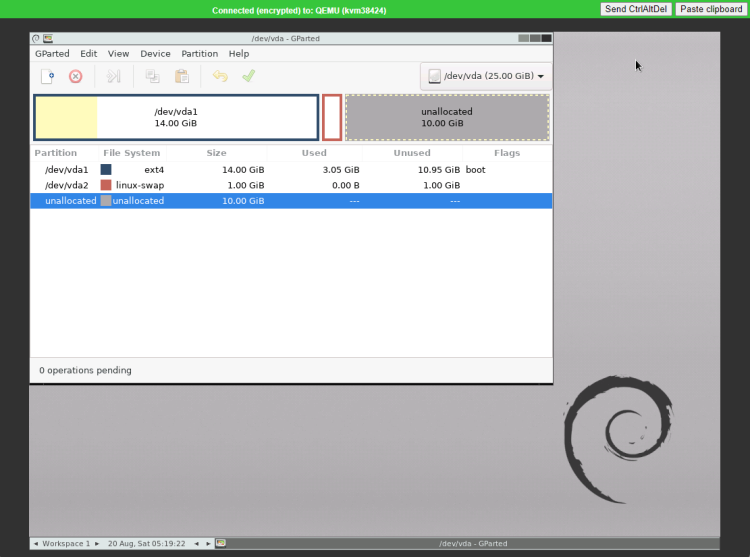Click the Unused column header
Screen dimensions: 750x557
click(412, 153)
